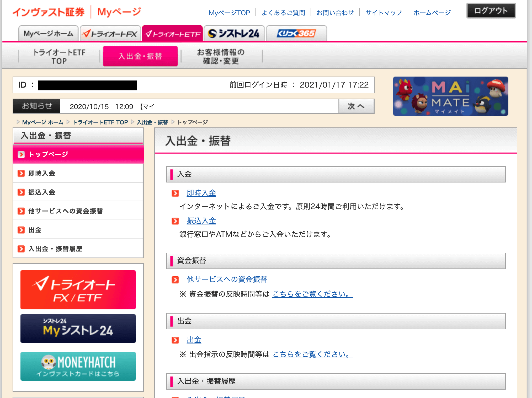Select the トライオートETF tab
The image size is (532, 398).
pos(172,33)
